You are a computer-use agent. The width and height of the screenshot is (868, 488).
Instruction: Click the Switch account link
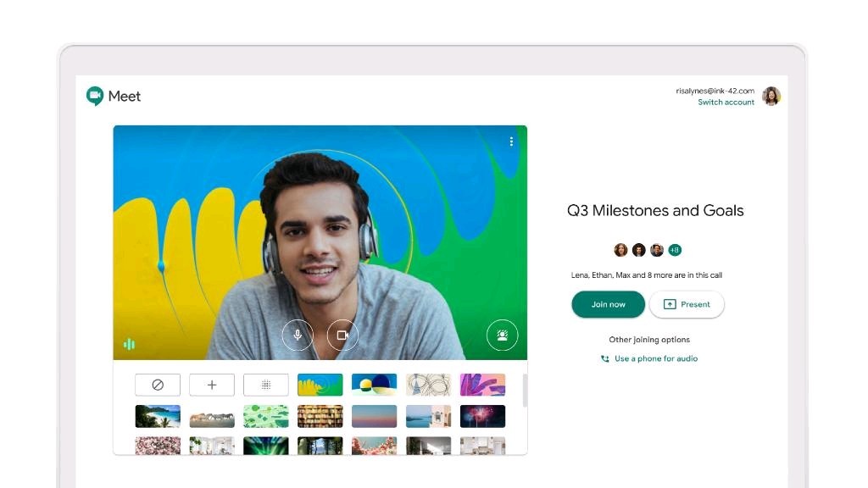(x=726, y=102)
